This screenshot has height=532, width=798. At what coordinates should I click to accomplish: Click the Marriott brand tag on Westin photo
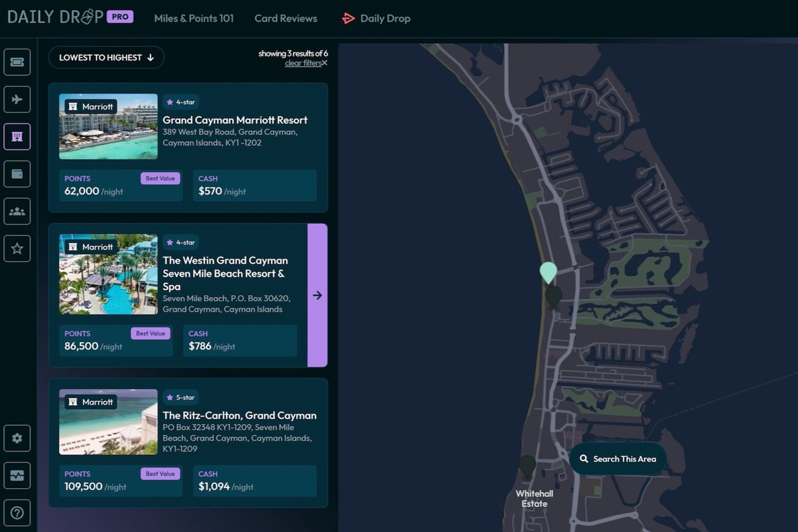91,247
